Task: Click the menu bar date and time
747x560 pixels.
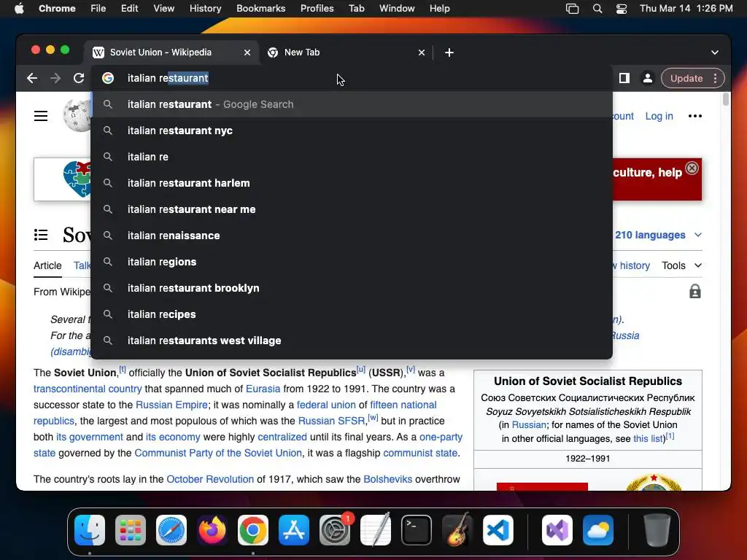Action: [x=686, y=9]
